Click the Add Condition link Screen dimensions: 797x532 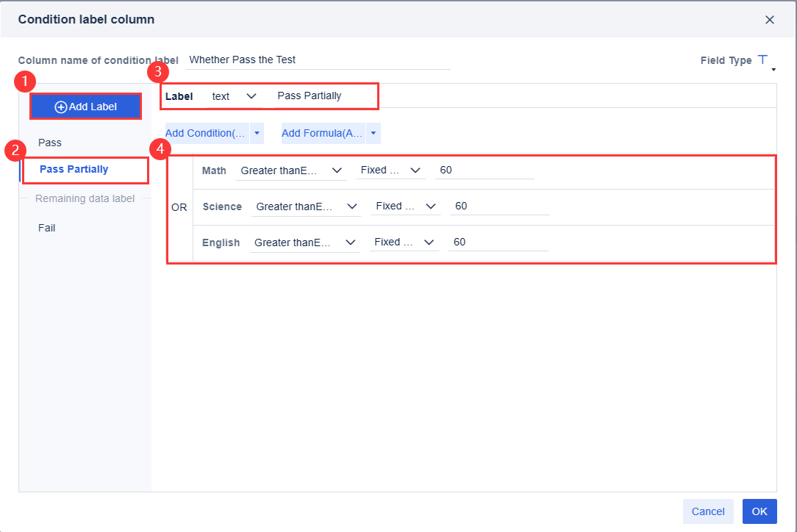(x=207, y=133)
